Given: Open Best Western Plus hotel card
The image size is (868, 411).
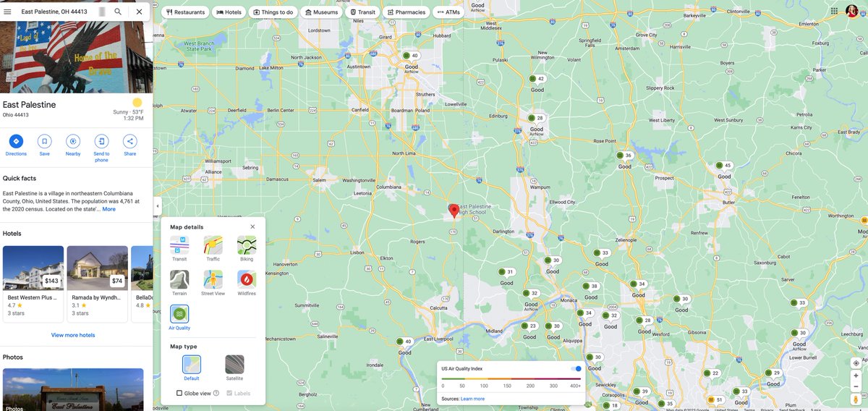Looking at the screenshot, I should point(33,284).
